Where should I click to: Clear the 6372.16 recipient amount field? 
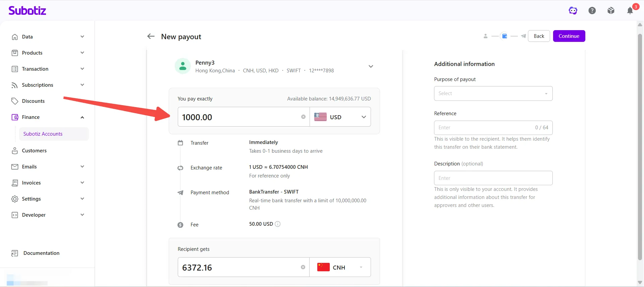(x=303, y=267)
